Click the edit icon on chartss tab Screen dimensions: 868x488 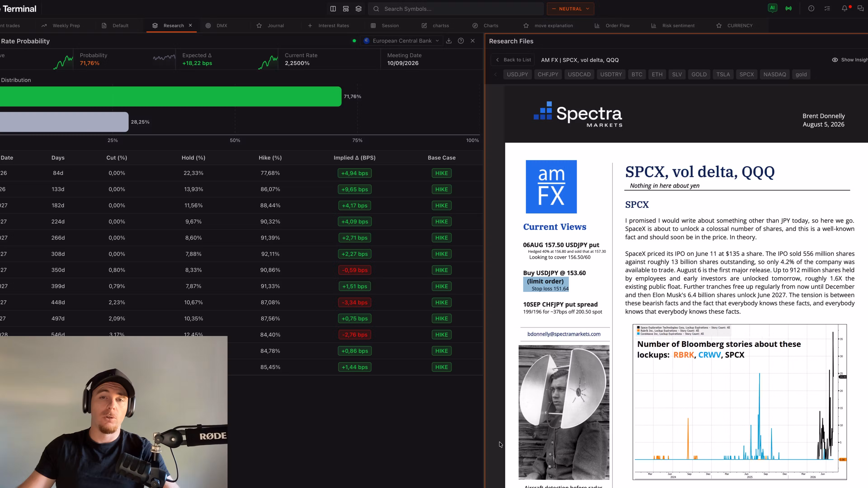[424, 26]
